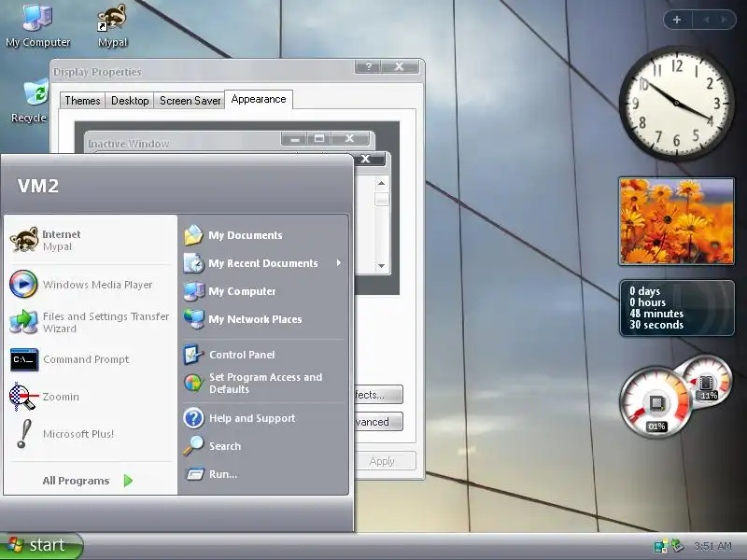Launch Mypal Internet from the Start menu
The width and height of the screenshot is (747, 560).
pos(91,240)
